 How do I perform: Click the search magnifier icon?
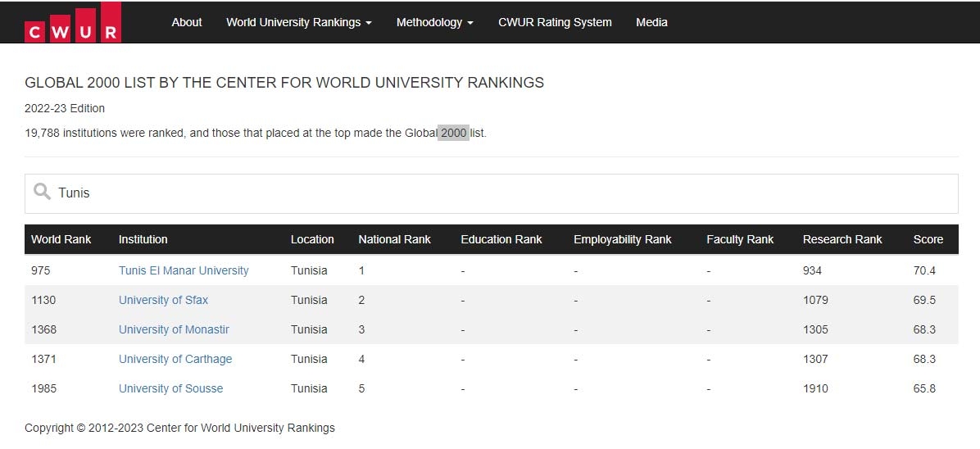point(42,192)
